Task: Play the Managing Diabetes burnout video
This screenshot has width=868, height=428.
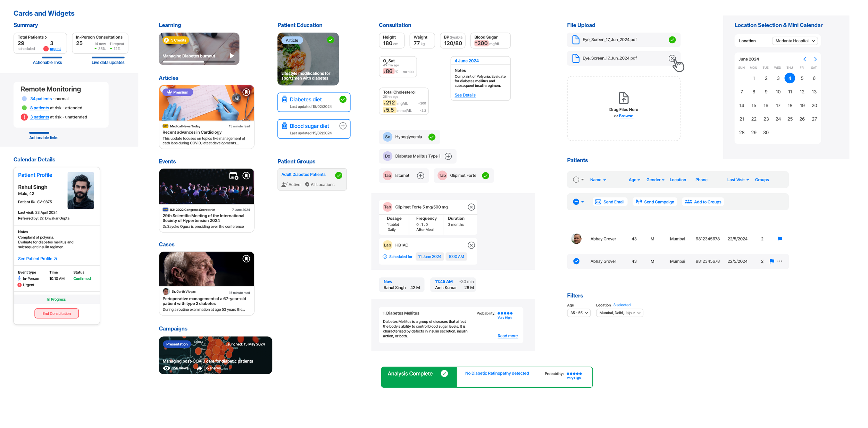Action: click(x=232, y=56)
